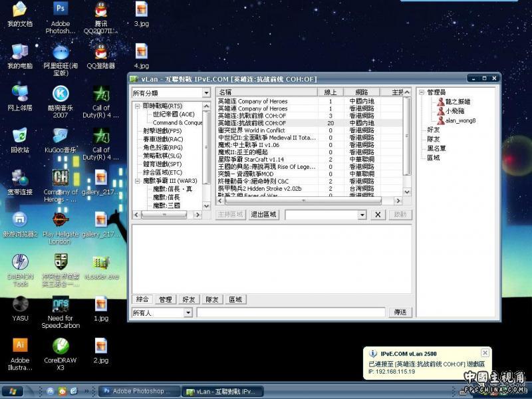Launch KuGoo音乐 desktop icon

(x=61, y=140)
